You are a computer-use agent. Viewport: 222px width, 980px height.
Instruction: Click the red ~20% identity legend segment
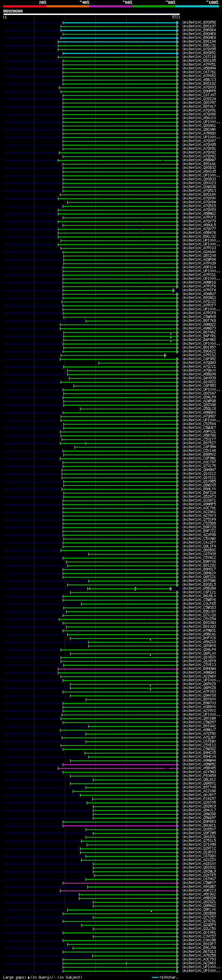pos(25,6)
